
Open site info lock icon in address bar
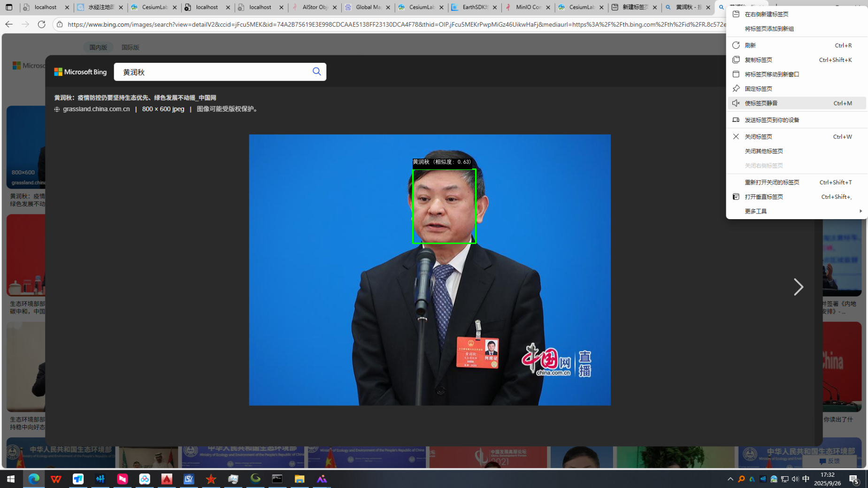tap(60, 24)
